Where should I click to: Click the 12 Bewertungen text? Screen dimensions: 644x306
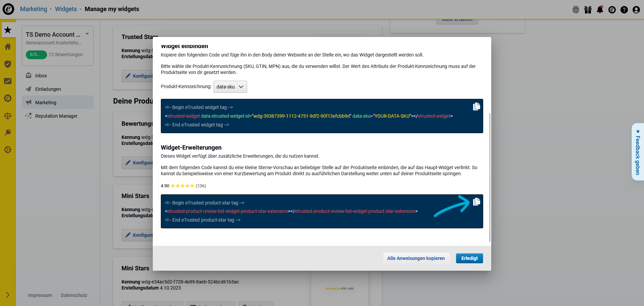pyautogui.click(x=65, y=54)
